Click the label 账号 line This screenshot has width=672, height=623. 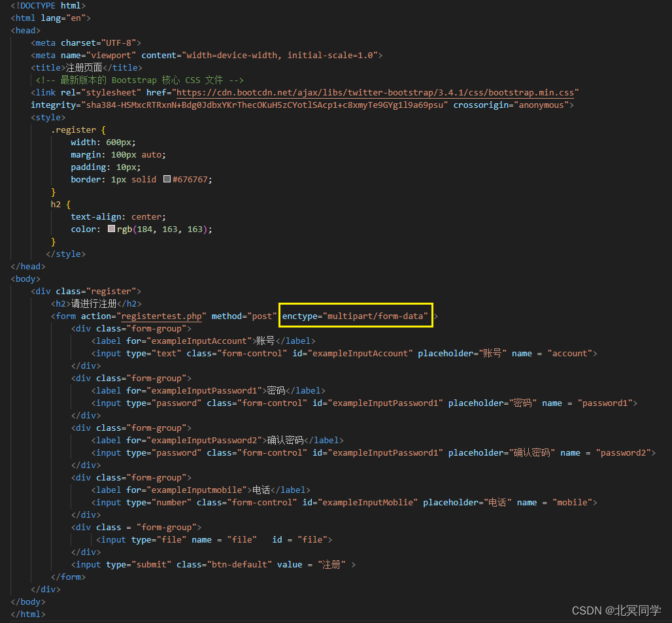click(203, 341)
